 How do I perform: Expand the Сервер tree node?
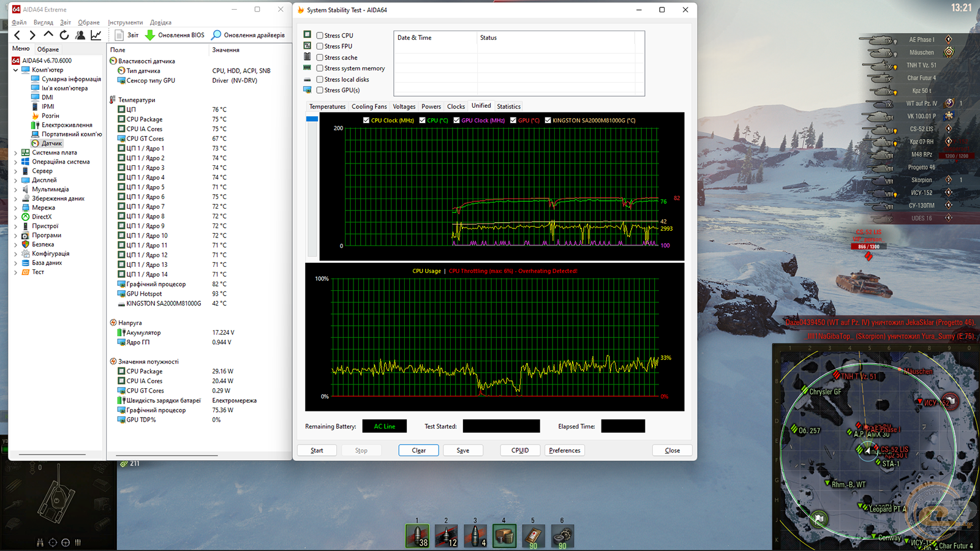pos(15,171)
